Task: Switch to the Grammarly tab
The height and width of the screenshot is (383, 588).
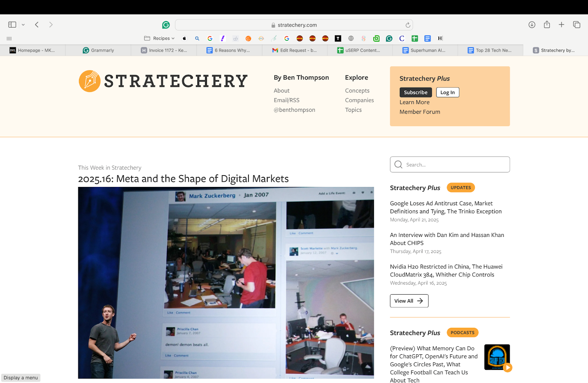Action: point(98,50)
